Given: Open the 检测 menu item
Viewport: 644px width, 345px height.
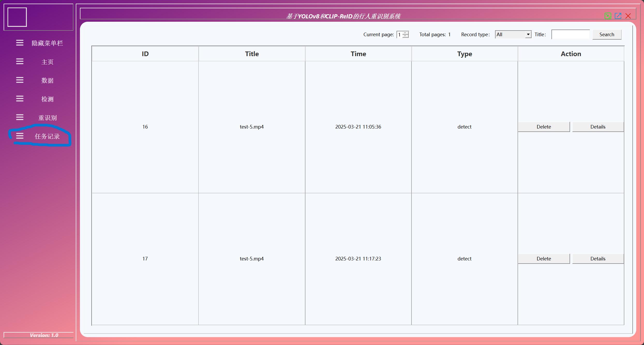Looking at the screenshot, I should pyautogui.click(x=47, y=99).
